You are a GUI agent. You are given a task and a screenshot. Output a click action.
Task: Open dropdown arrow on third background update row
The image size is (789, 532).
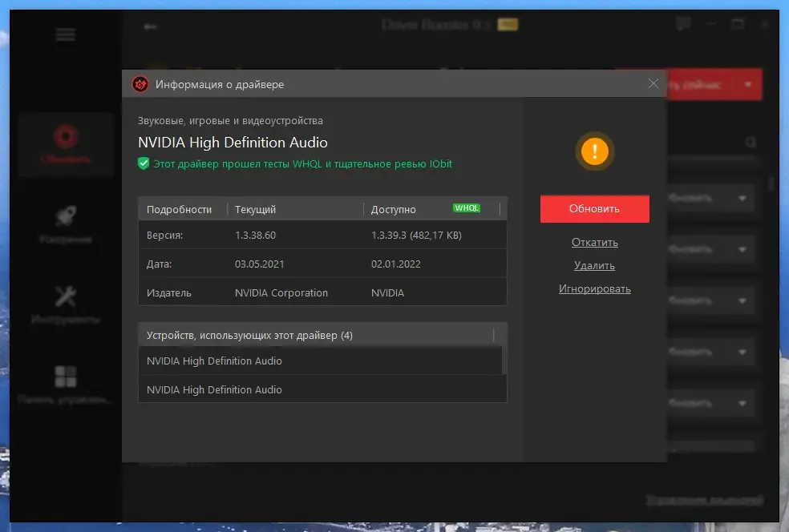click(x=742, y=300)
